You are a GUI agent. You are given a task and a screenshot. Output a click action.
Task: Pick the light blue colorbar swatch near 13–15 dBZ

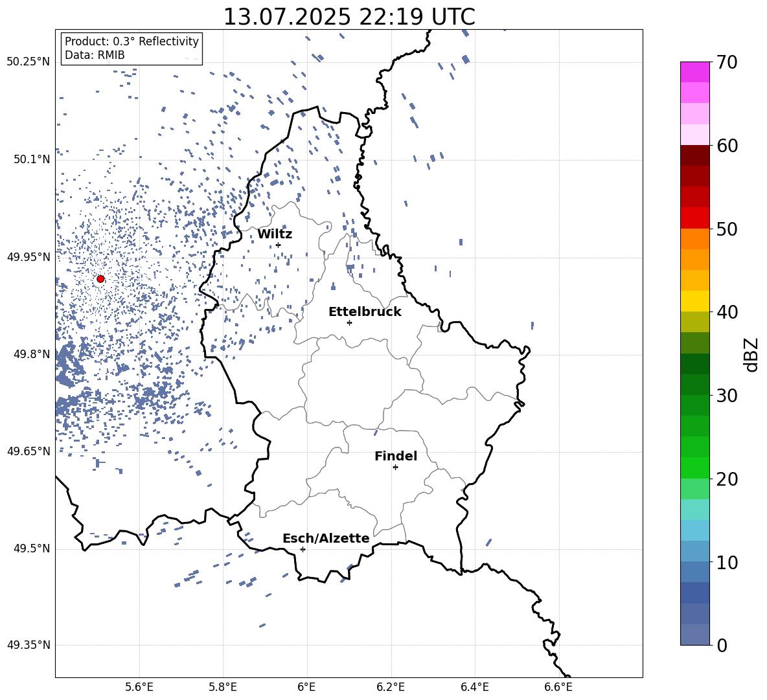[695, 530]
